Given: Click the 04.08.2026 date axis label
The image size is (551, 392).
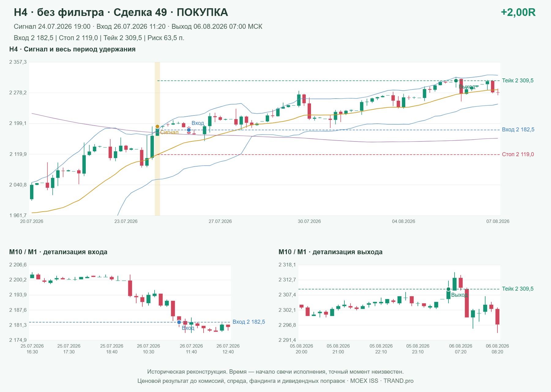Looking at the screenshot, I should click(403, 221).
